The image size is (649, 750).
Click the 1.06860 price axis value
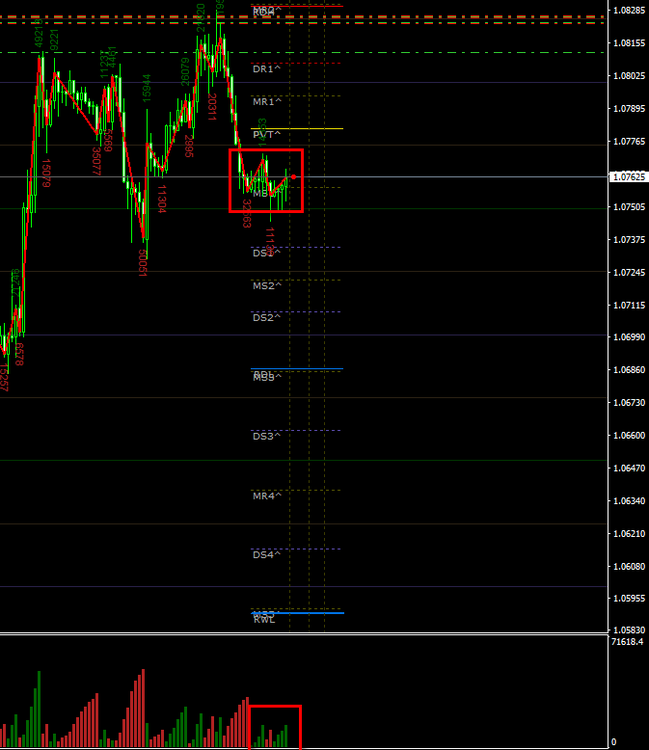point(629,370)
